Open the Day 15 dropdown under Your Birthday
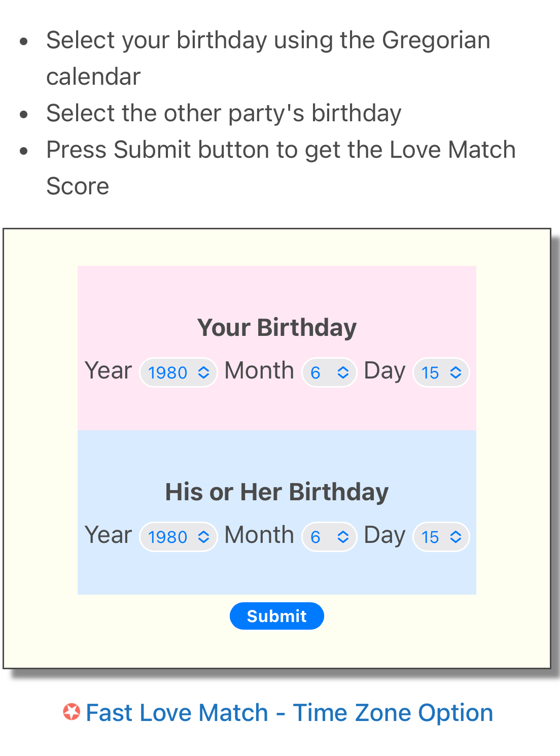 click(441, 372)
